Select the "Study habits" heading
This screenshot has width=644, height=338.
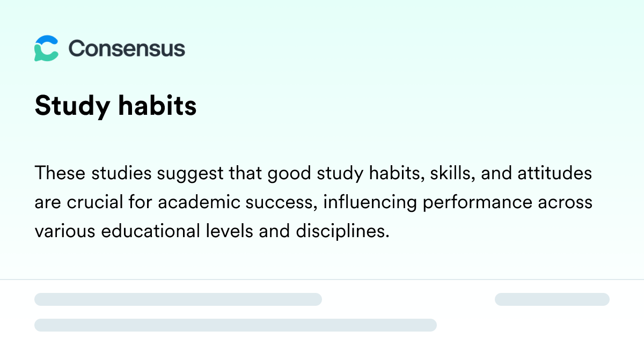coord(116,107)
